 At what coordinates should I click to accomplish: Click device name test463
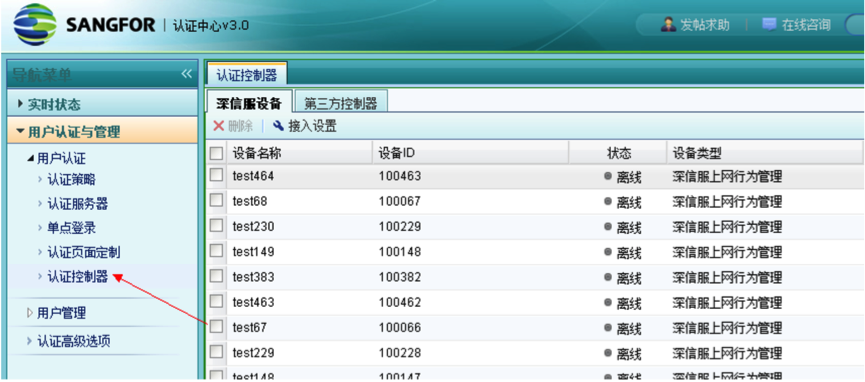(253, 303)
